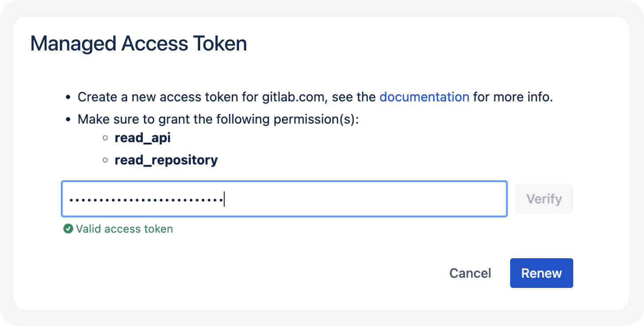Click the read_repository permission label

pyautogui.click(x=167, y=159)
